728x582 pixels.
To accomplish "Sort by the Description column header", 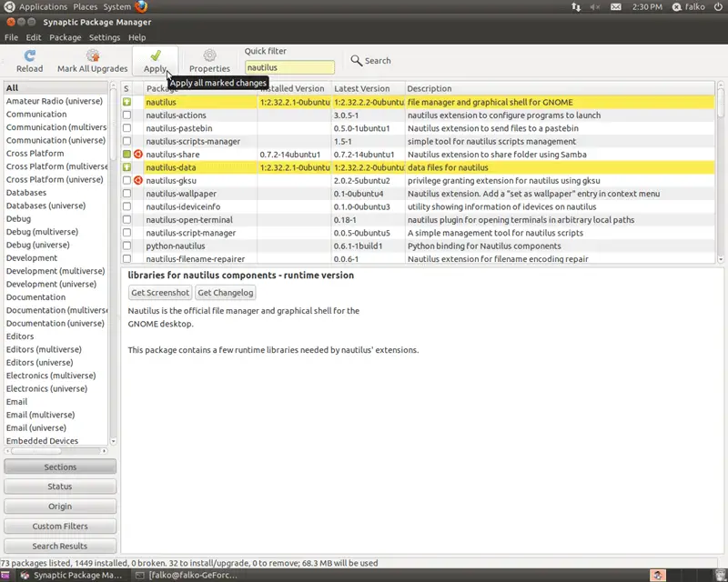I will click(x=560, y=88).
